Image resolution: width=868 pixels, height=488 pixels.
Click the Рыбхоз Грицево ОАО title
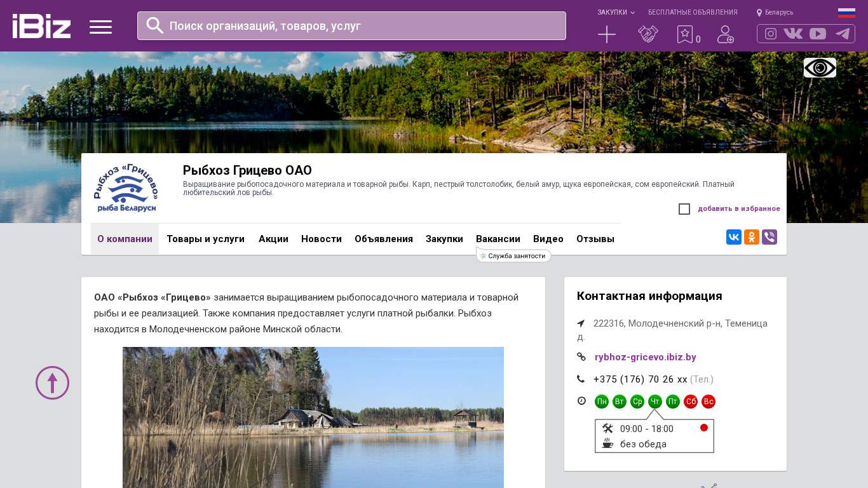[x=247, y=170]
